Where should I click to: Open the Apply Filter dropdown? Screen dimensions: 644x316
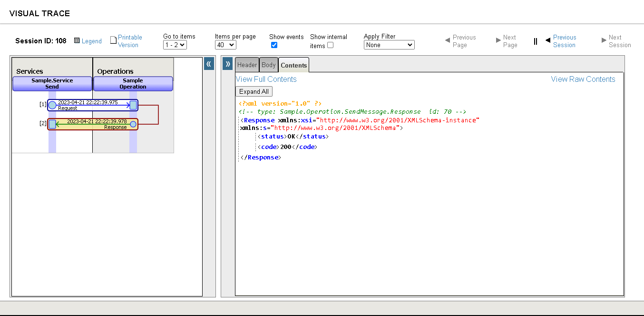(389, 45)
